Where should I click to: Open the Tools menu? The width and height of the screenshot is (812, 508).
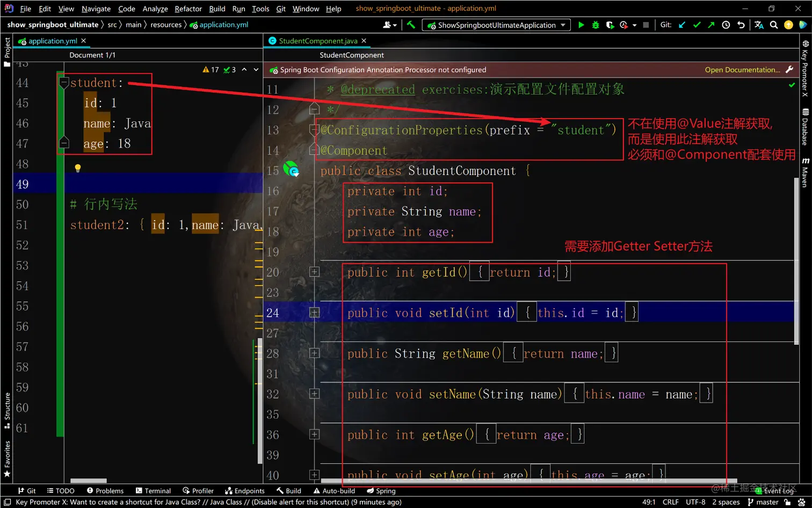pyautogui.click(x=260, y=9)
